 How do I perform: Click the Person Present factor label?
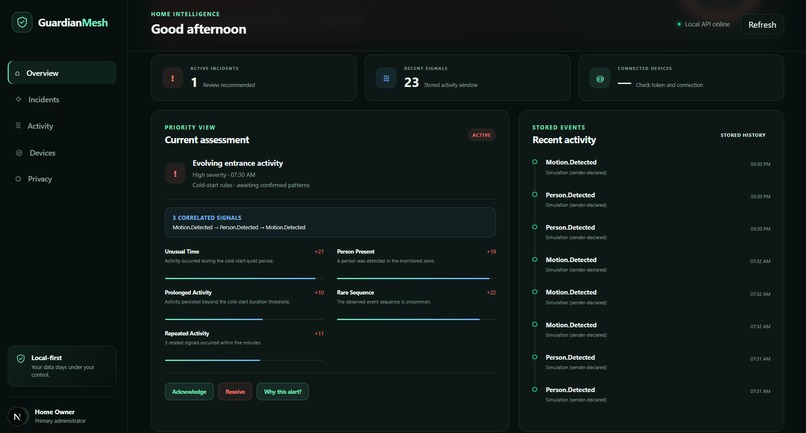point(356,251)
